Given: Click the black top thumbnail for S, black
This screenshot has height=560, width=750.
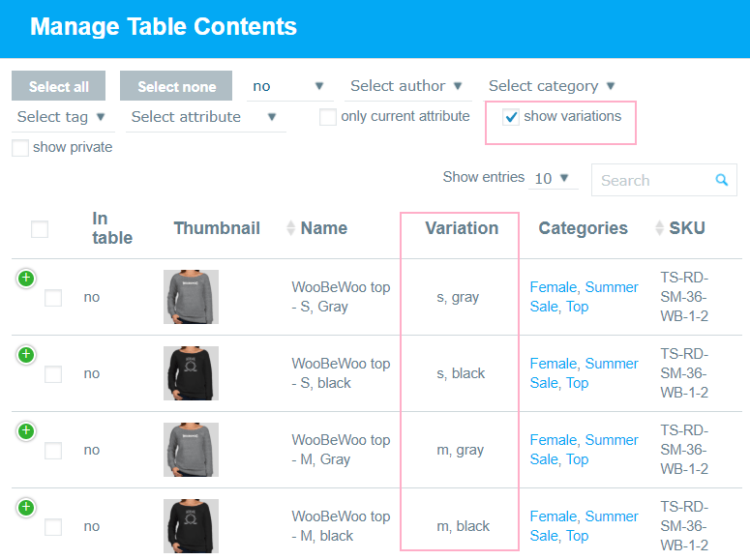Looking at the screenshot, I should pyautogui.click(x=191, y=373).
